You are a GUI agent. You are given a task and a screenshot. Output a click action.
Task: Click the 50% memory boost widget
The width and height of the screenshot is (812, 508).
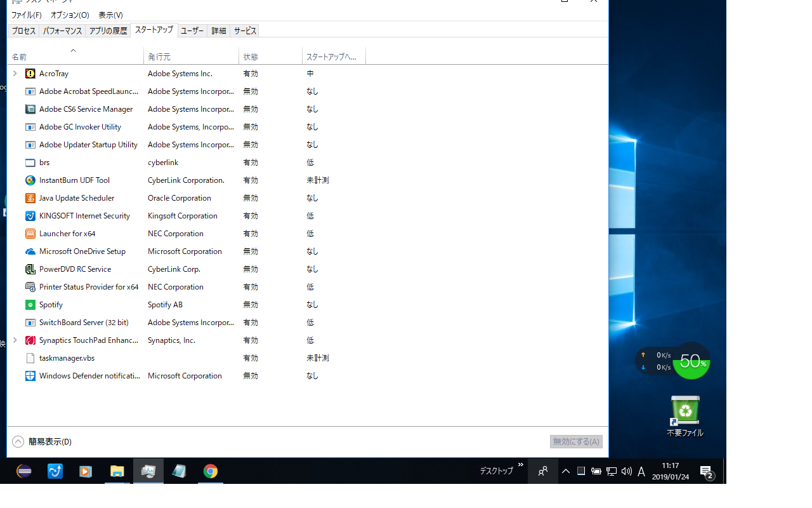[691, 361]
